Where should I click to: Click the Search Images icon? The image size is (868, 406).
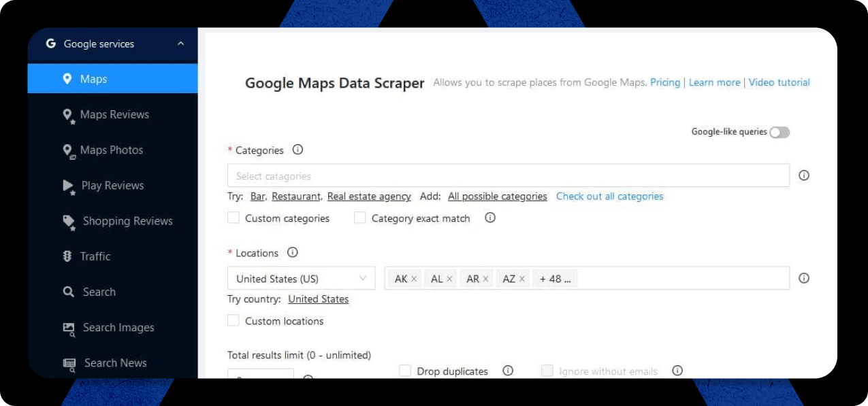pyautogui.click(x=69, y=328)
